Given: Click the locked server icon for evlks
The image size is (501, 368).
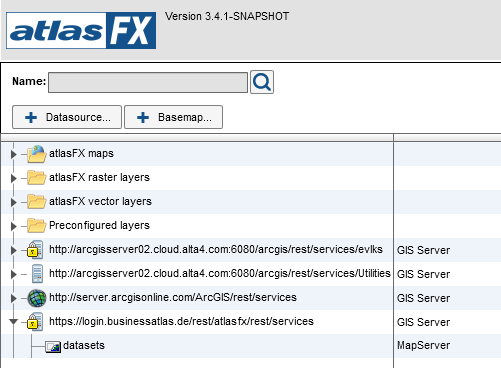Looking at the screenshot, I should pyautogui.click(x=35, y=250).
